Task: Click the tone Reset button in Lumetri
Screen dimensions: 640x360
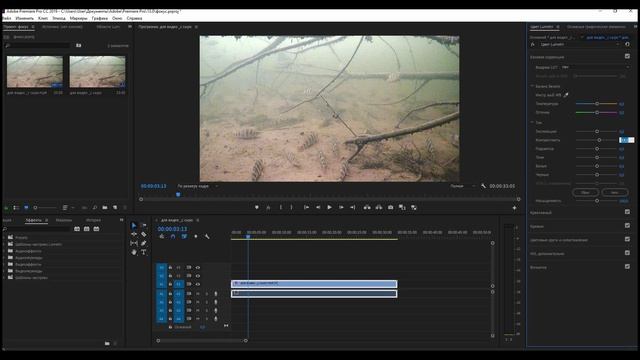Action: 585,192
